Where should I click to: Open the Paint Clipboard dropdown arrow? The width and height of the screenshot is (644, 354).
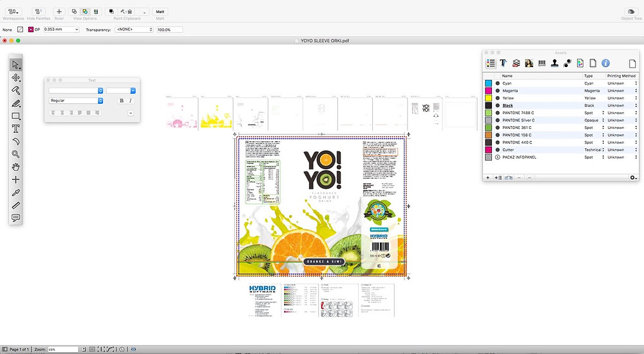(144, 12)
